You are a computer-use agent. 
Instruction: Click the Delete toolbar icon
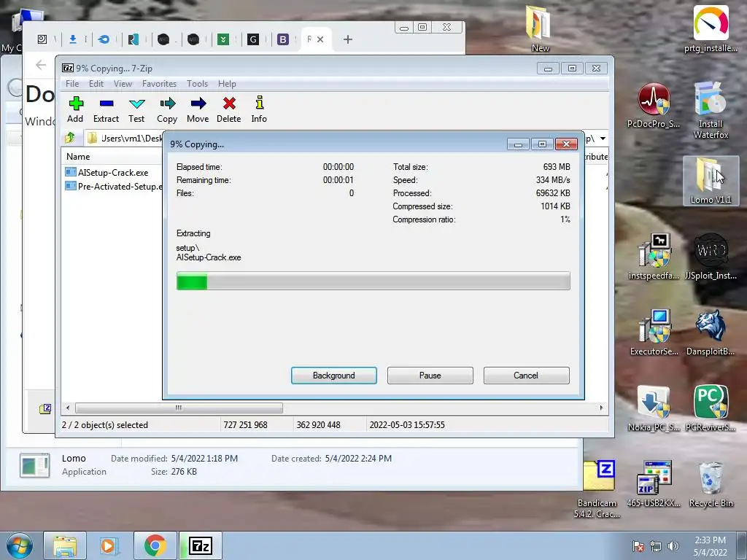(x=228, y=109)
